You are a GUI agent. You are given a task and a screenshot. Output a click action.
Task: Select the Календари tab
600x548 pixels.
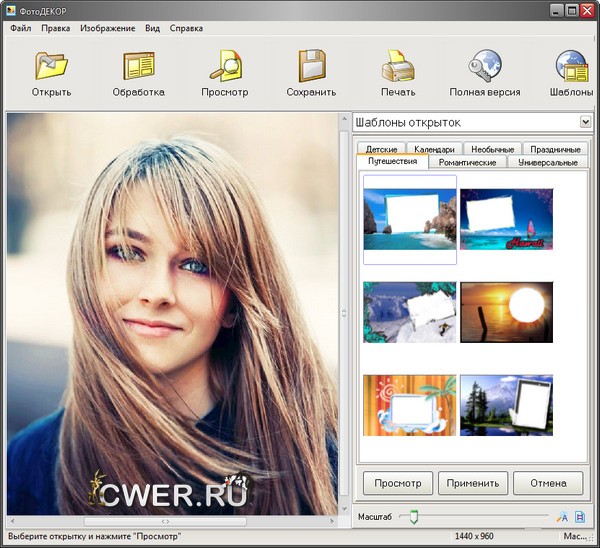point(435,149)
